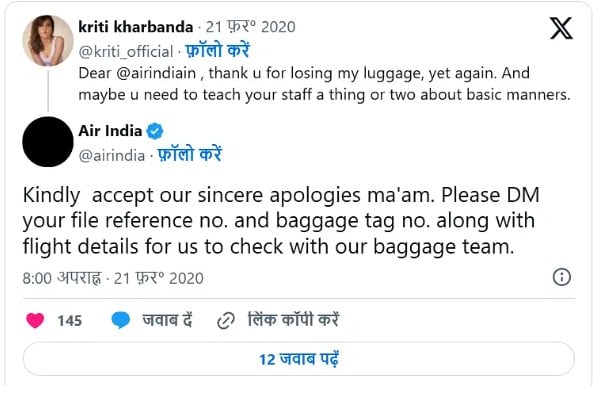The height and width of the screenshot is (394, 600).
Task: Click the blue reply bubble icon
Action: click(x=121, y=320)
